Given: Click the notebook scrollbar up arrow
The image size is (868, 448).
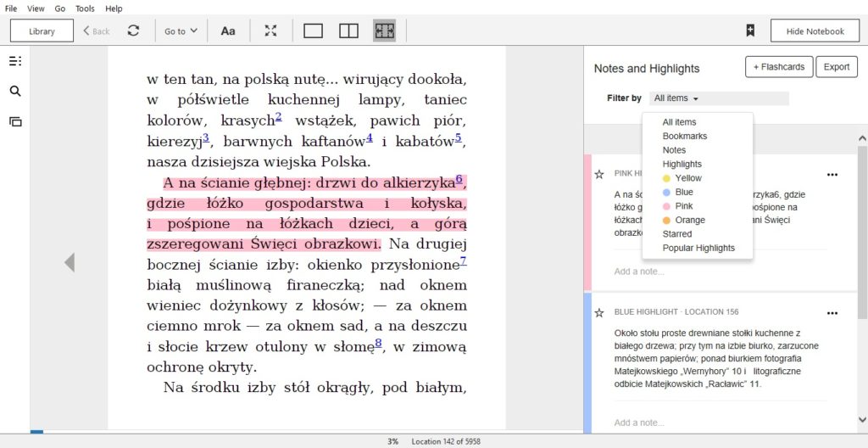Looking at the screenshot, I should pyautogui.click(x=862, y=138).
